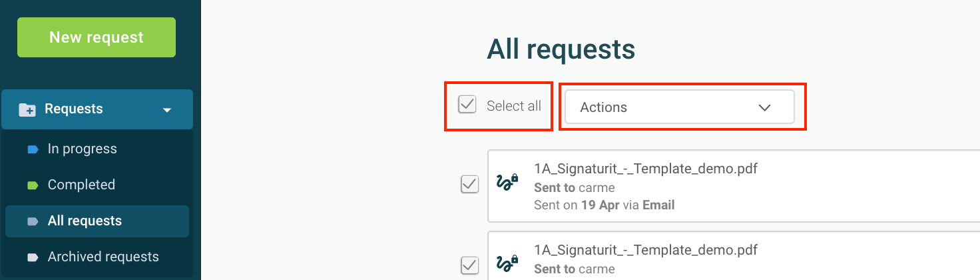The image size is (980, 280).
Task: Click the All requests tag icon
Action: point(33,221)
